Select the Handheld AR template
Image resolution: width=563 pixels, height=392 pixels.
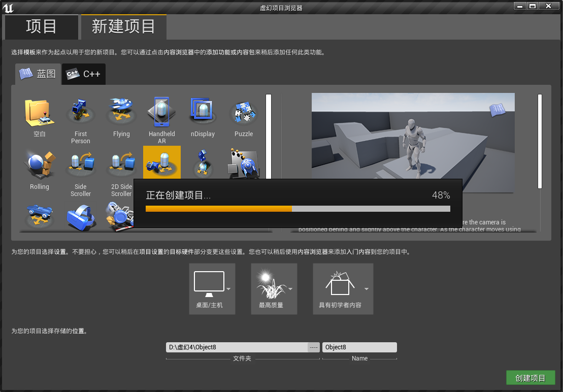click(x=161, y=112)
